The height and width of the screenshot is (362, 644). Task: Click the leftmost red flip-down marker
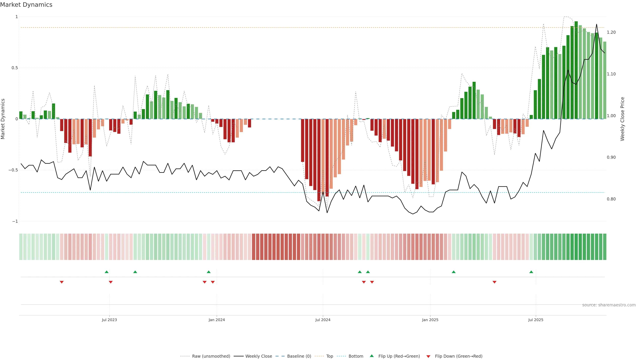62,282
